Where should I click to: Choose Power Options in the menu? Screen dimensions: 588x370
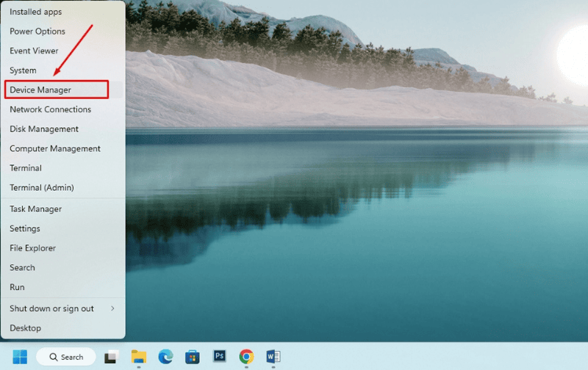[37, 32]
